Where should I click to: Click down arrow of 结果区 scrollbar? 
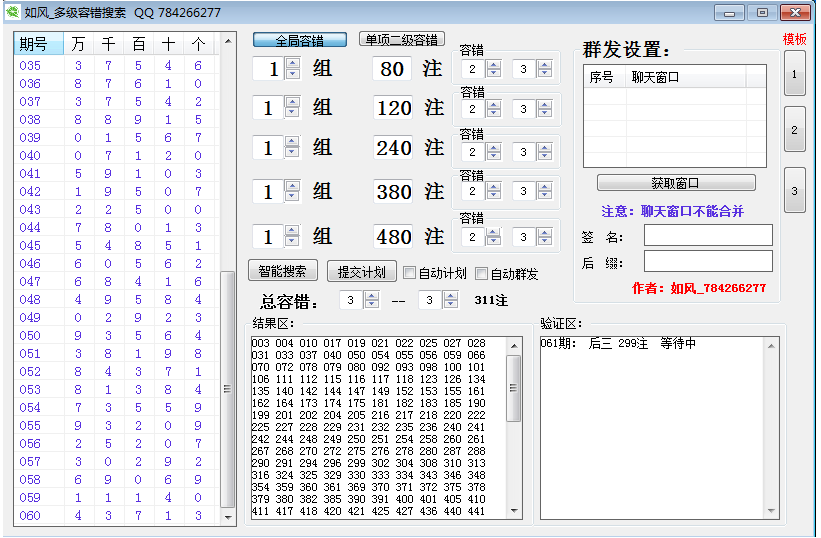click(x=514, y=510)
